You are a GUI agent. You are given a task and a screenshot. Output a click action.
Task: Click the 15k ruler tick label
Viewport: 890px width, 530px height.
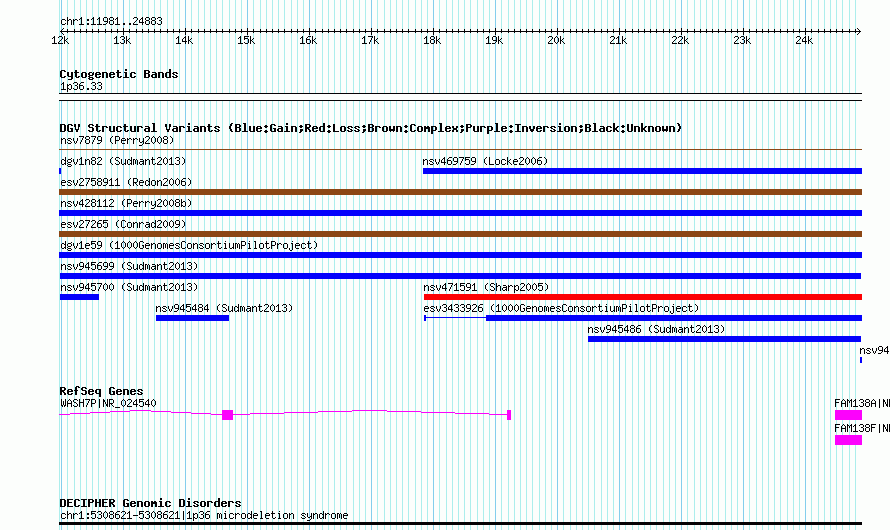pos(246,40)
